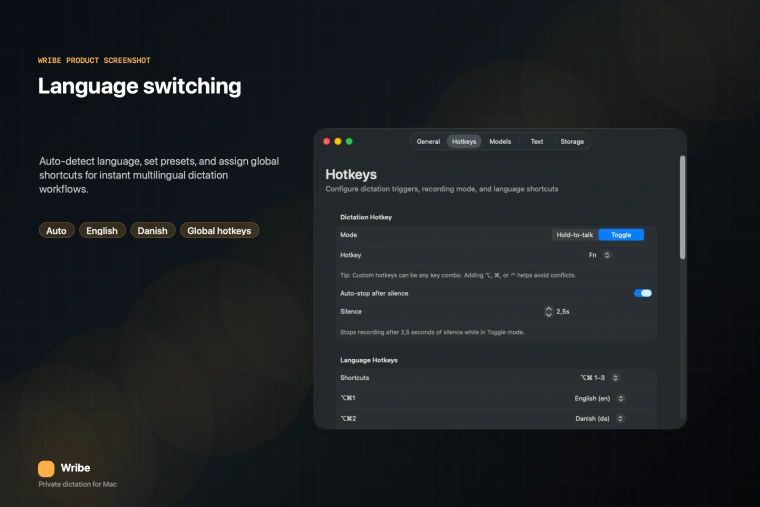760x507 pixels.
Task: Select Hold-to-talk recording mode
Action: (575, 235)
